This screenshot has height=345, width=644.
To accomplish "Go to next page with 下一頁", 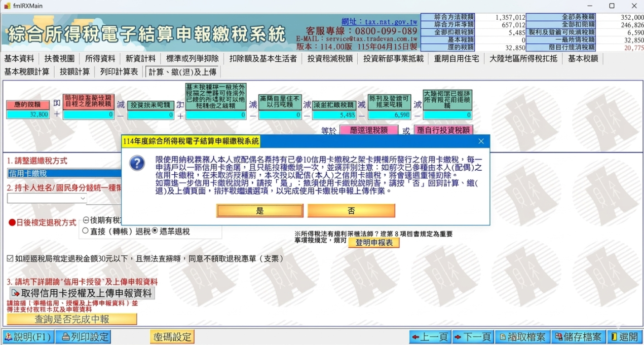I will click(472, 337).
